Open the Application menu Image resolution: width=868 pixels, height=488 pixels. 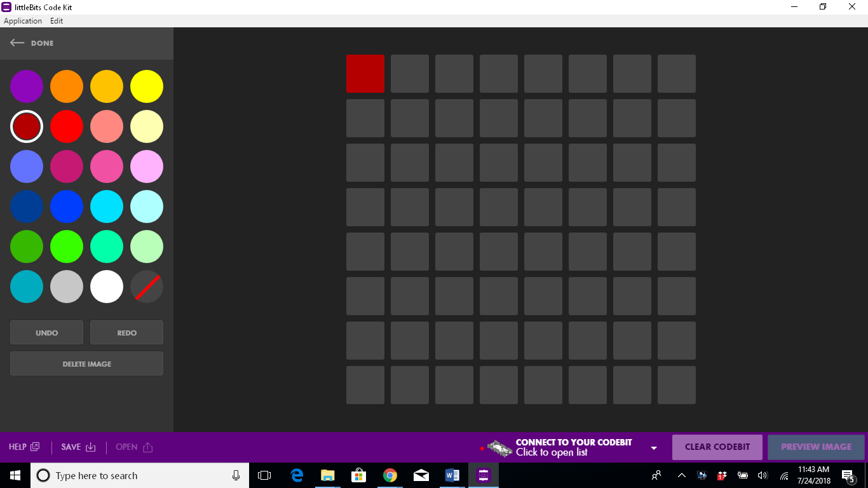click(x=23, y=21)
